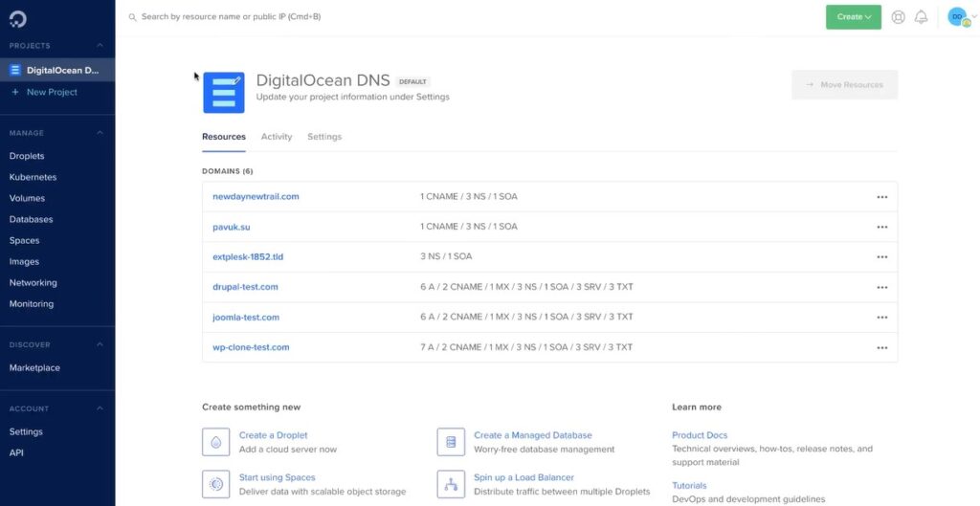Collapse the Account sidebar section

click(x=100, y=408)
